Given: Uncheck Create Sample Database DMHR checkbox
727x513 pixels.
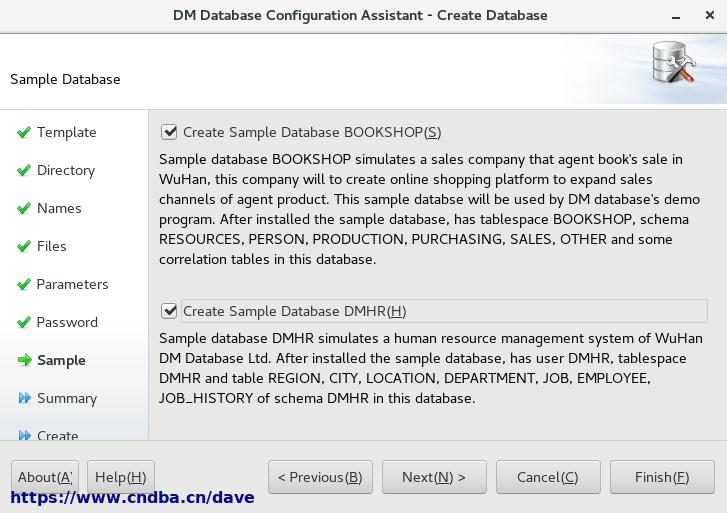Looking at the screenshot, I should point(169,311).
